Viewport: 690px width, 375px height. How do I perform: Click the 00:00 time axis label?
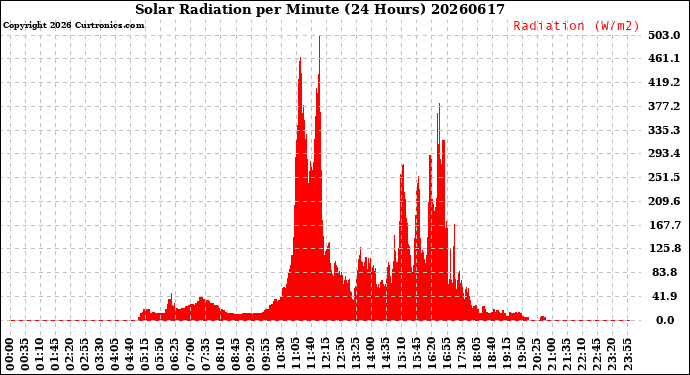10,355
